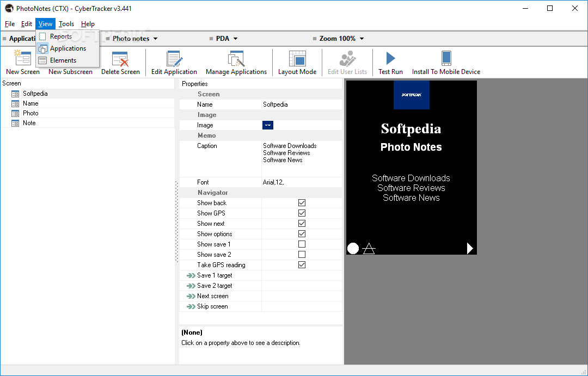Click Install To Mobile Device icon
588x376 pixels.
point(446,58)
